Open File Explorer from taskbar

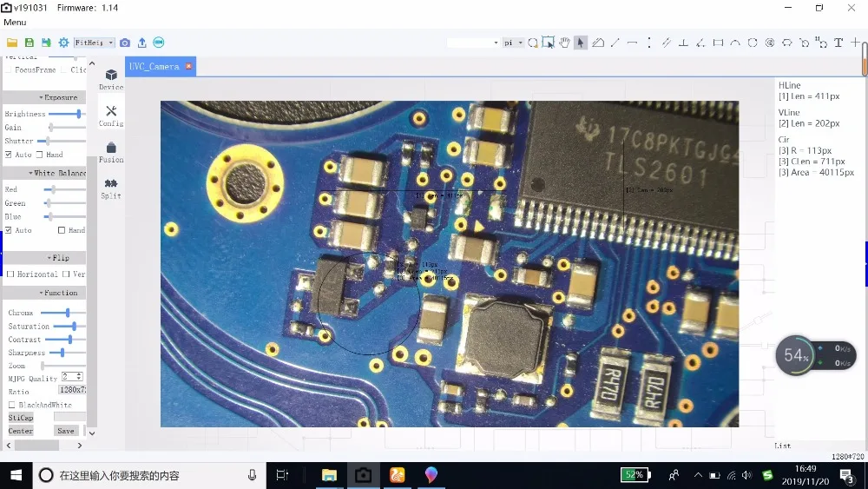(329, 475)
